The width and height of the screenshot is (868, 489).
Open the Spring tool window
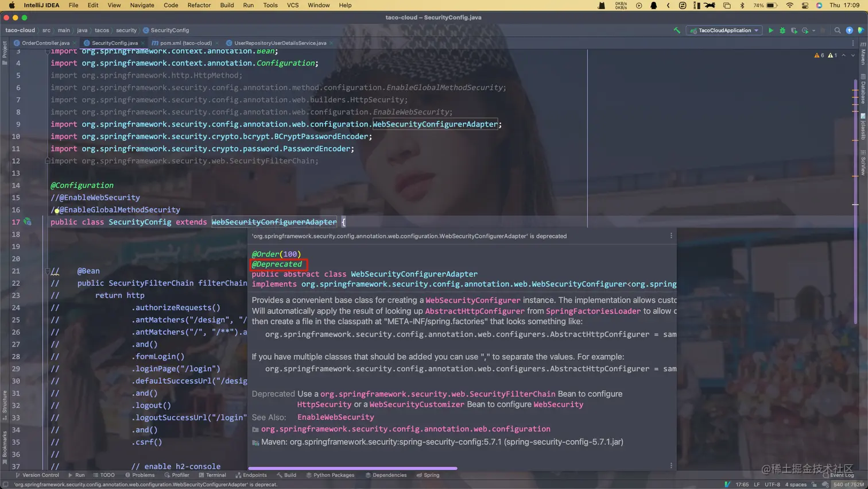click(428, 475)
